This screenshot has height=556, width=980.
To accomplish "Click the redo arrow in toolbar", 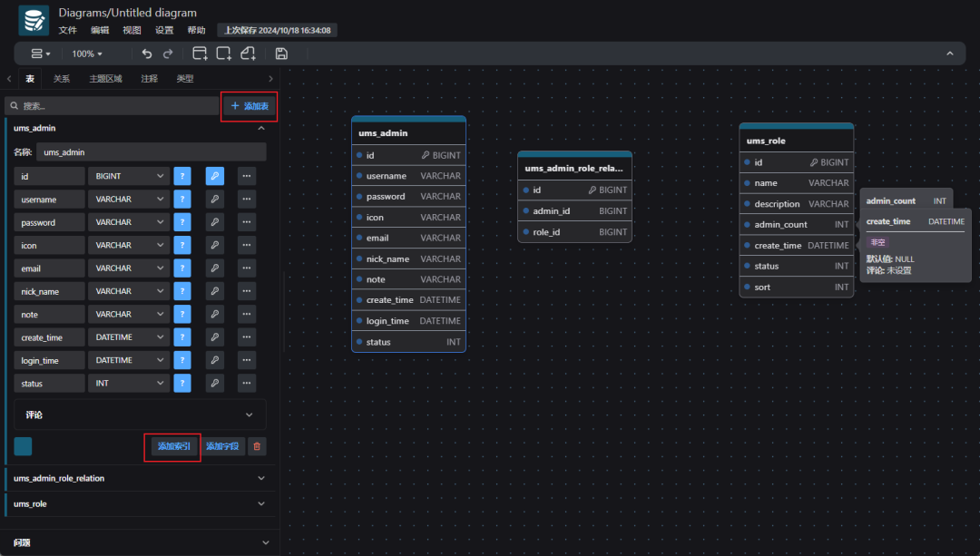I will [x=168, y=54].
